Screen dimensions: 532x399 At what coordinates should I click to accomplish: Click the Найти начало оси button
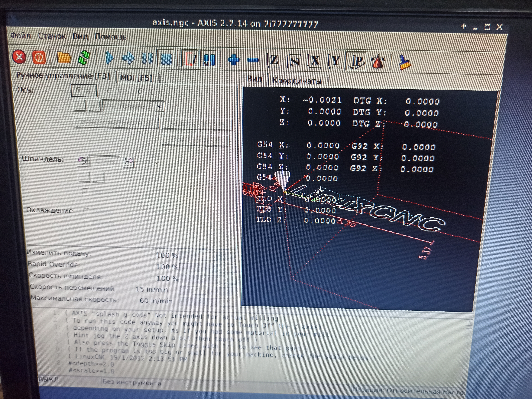116,123
